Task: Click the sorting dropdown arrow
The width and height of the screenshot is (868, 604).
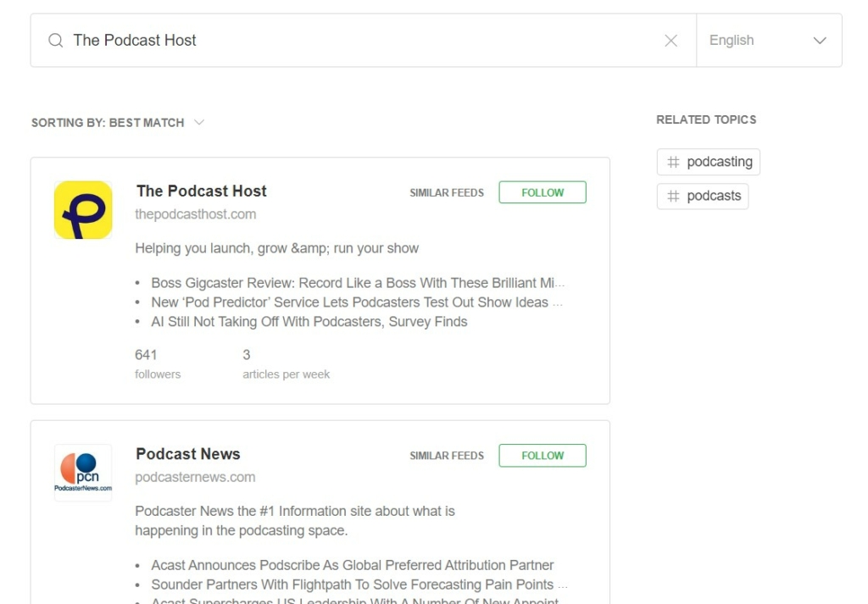Action: pyautogui.click(x=199, y=122)
